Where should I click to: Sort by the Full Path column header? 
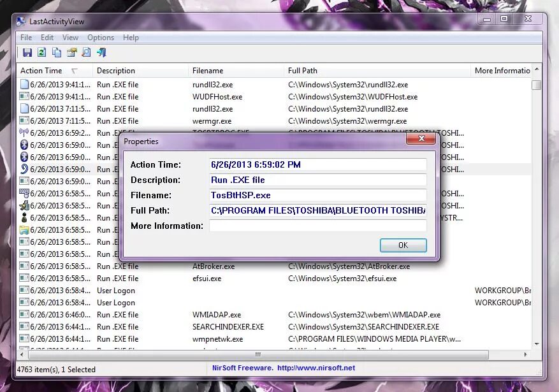tap(377, 71)
